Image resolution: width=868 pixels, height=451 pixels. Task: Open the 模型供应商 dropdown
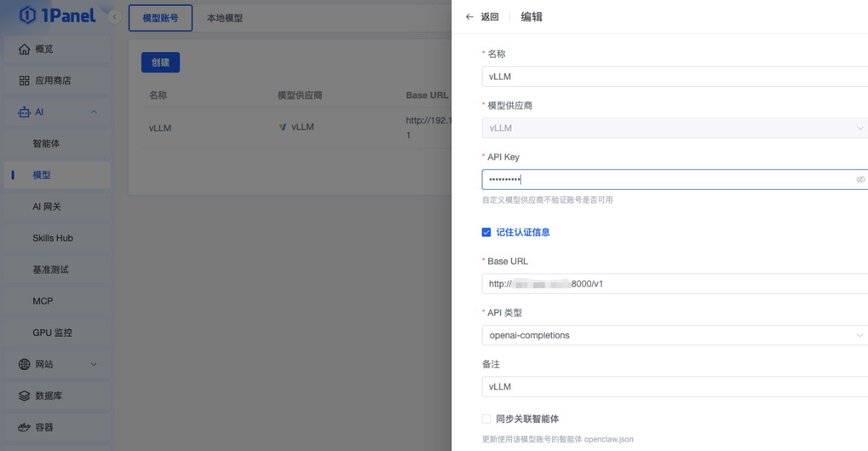[675, 128]
